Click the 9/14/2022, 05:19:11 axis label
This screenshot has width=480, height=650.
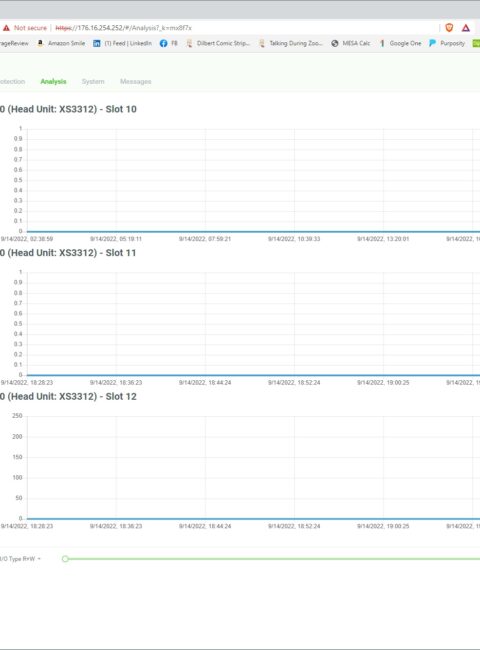116,239
